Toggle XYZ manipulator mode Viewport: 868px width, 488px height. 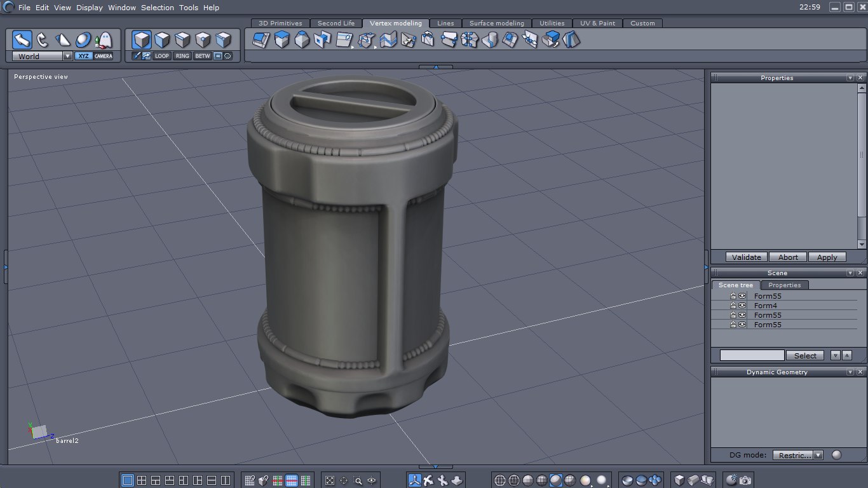tap(83, 56)
